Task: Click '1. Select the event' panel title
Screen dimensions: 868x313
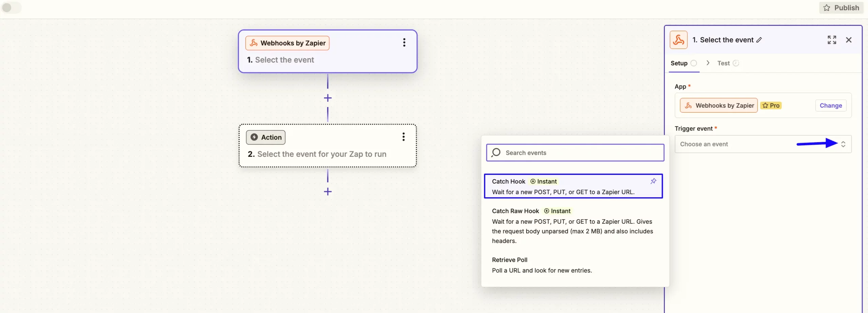Action: [x=723, y=40]
